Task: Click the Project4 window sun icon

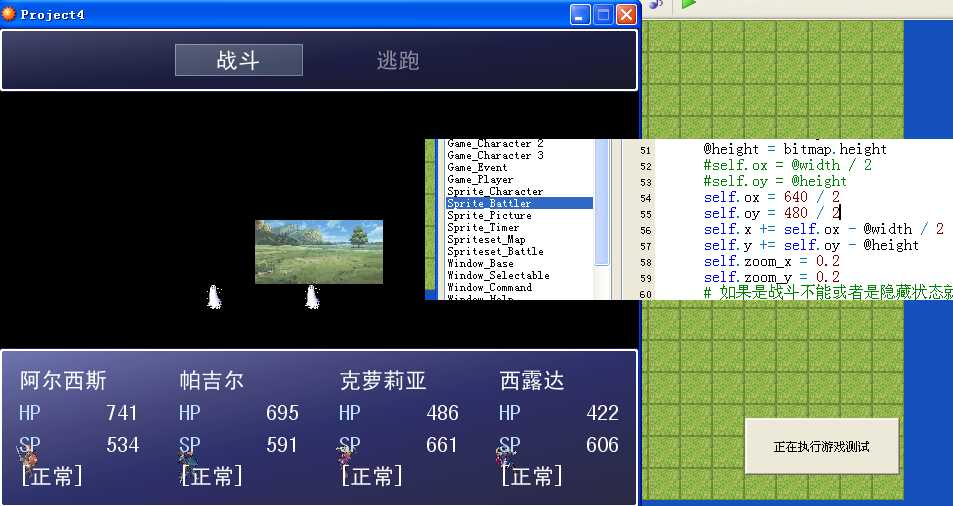Action: coord(9,14)
